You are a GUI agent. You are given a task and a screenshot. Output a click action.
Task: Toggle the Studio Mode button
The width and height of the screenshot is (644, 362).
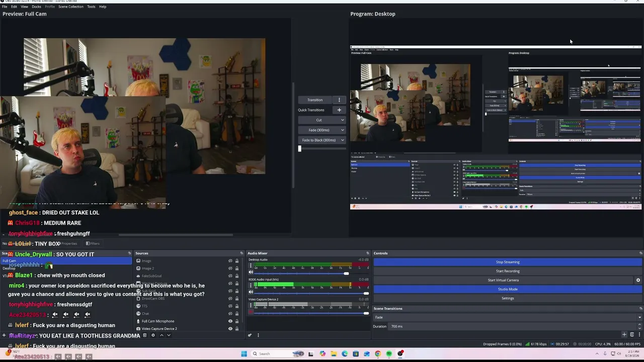coord(508,289)
